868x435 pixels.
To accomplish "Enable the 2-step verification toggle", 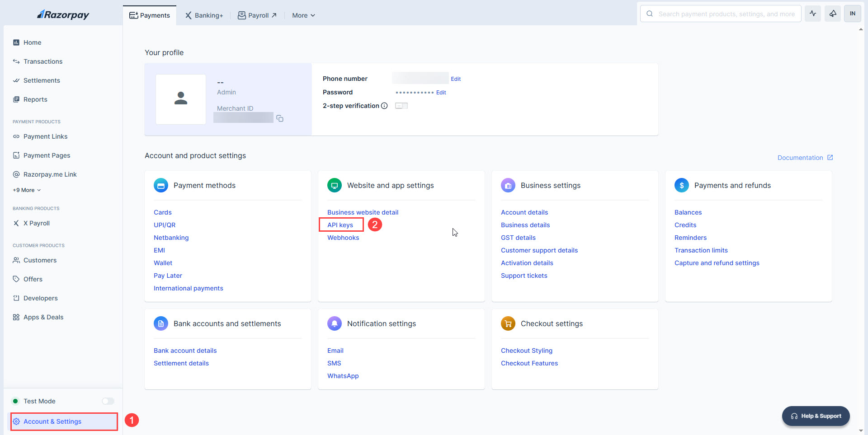I will [401, 106].
